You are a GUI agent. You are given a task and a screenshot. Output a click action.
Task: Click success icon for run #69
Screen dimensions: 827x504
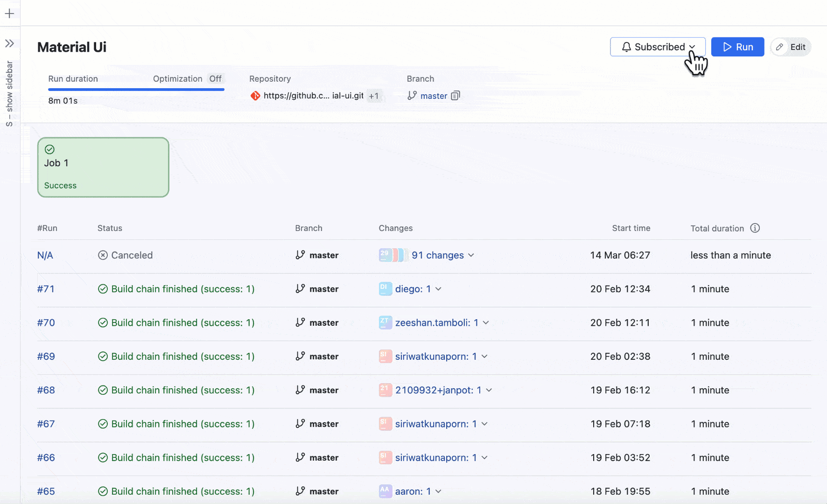103,357
